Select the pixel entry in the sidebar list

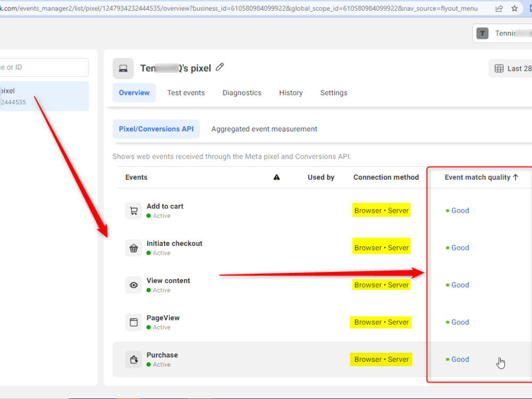44,96
